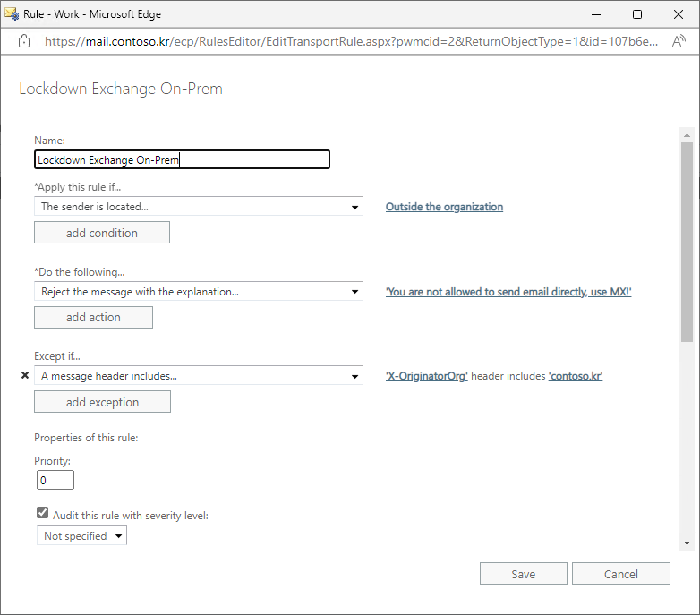Close the Rule window
Viewport: 700px width, 615px height.
pyautogui.click(x=679, y=14)
